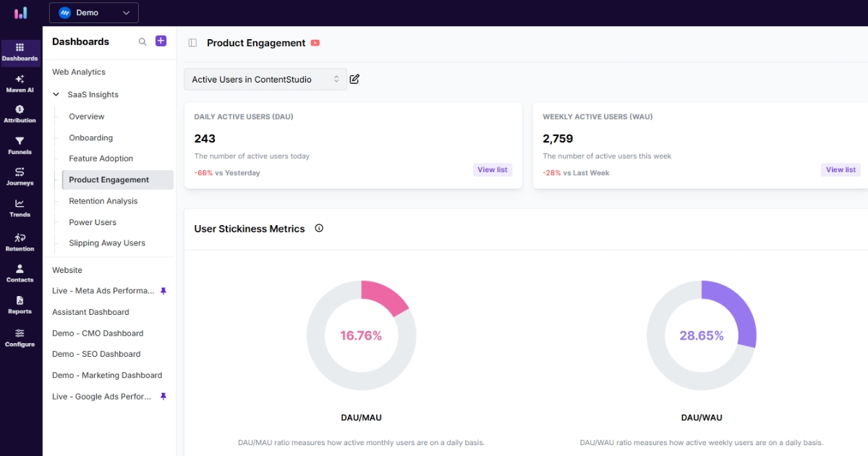Select the Product Engagement dashboard

click(x=118, y=180)
